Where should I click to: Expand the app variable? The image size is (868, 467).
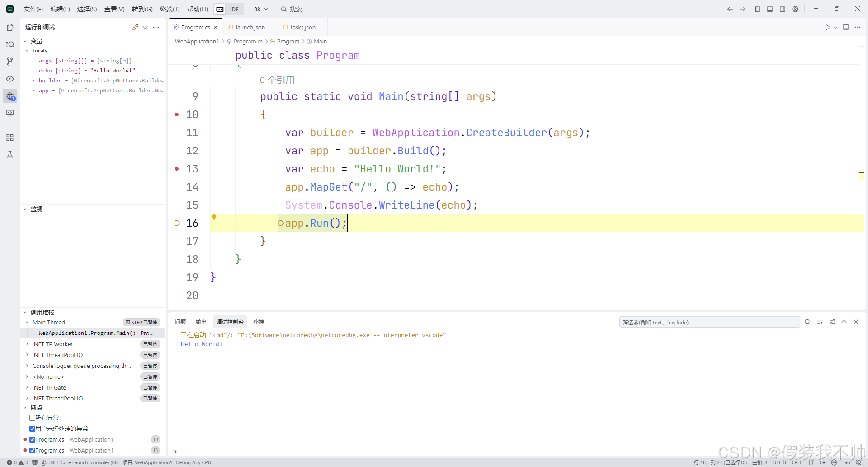[33, 91]
